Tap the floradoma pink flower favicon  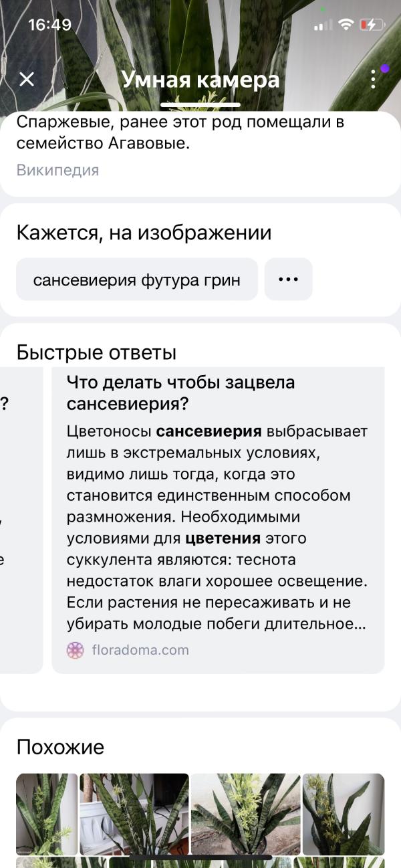point(76,650)
